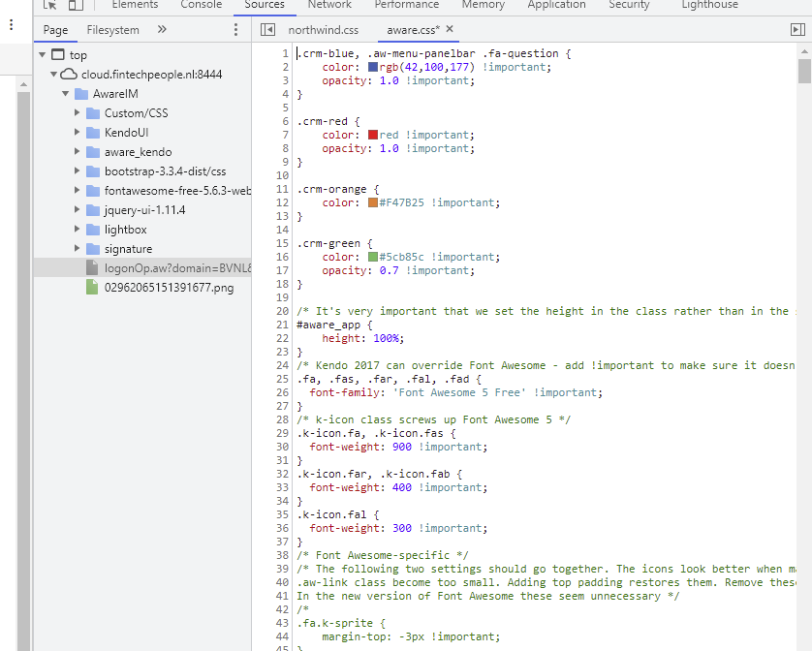Open the orange #F47B25 color swatch
Screen dimensions: 812x651
373,202
